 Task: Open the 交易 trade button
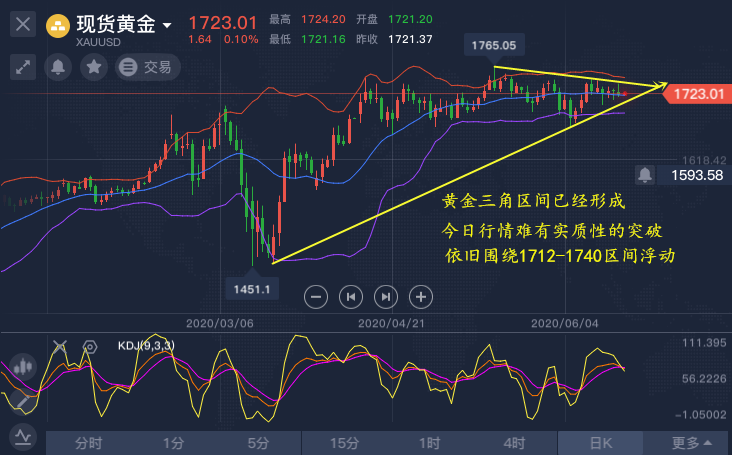click(148, 67)
